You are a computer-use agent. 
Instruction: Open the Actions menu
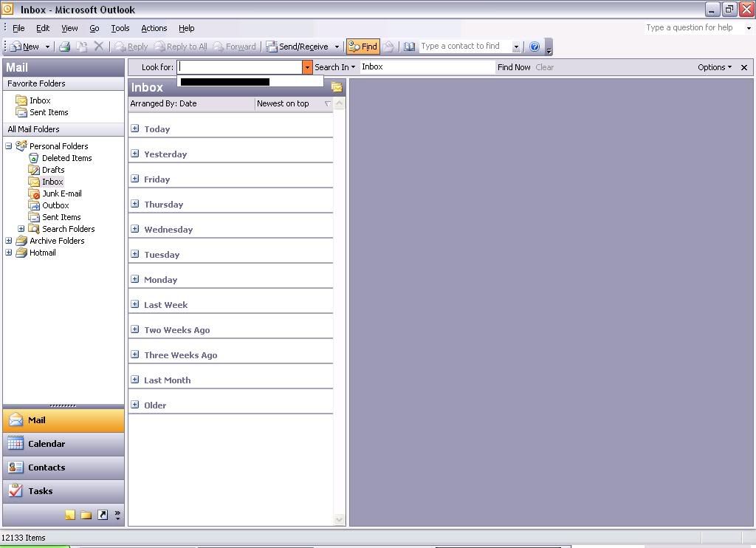(154, 28)
